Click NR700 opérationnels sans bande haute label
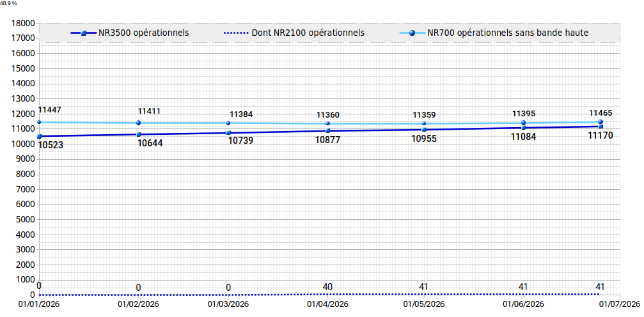This screenshot has height=317, width=644. coord(508,33)
